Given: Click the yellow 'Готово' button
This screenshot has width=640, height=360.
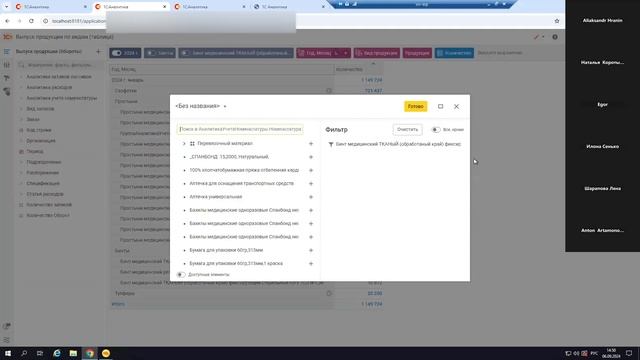Looking at the screenshot, I should click(416, 107).
